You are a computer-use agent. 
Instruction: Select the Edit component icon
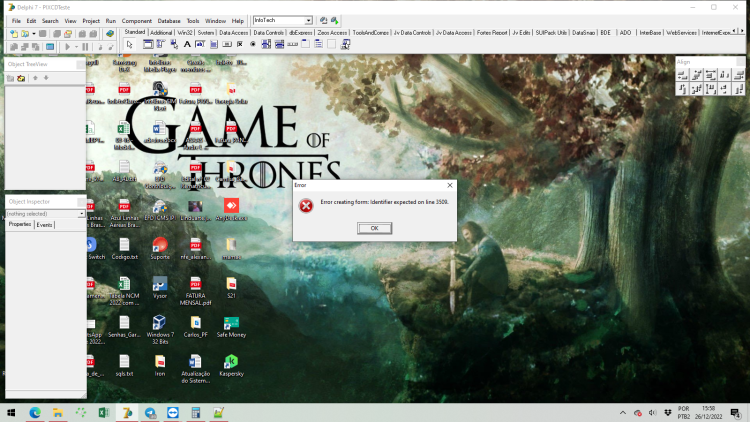(200, 44)
